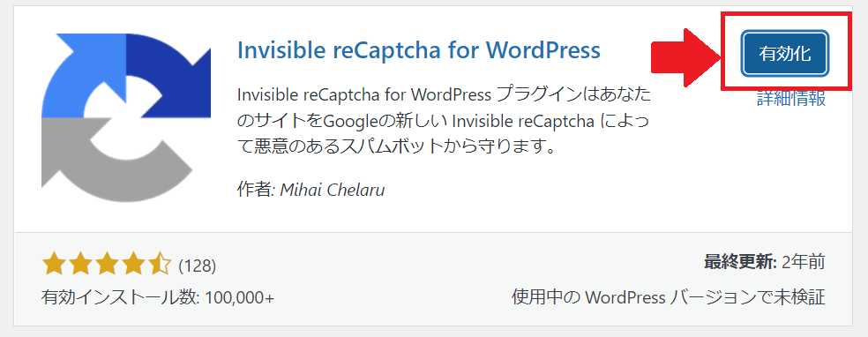Image resolution: width=868 pixels, height=337 pixels.
Task: Click the plugin description paragraph
Action: [x=445, y=121]
